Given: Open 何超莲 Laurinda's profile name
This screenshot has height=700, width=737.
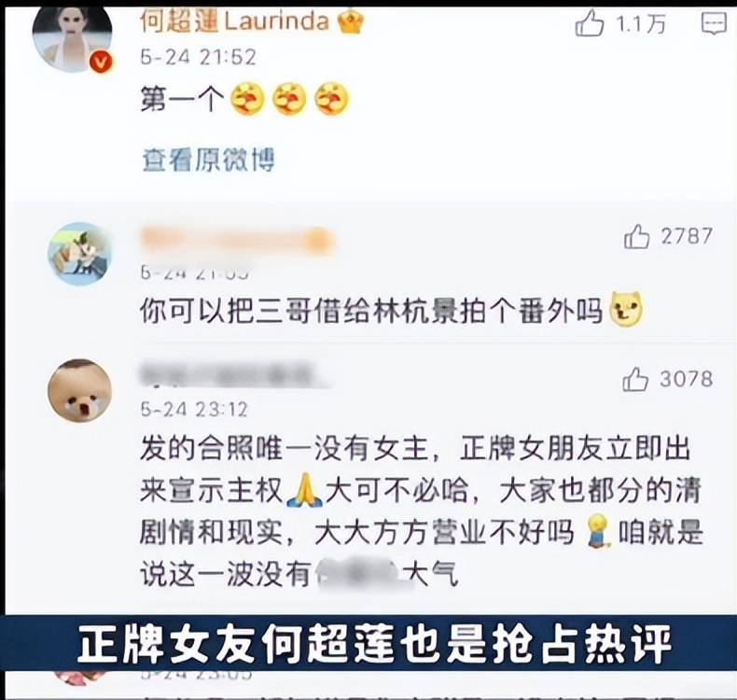Looking at the screenshot, I should [234, 21].
